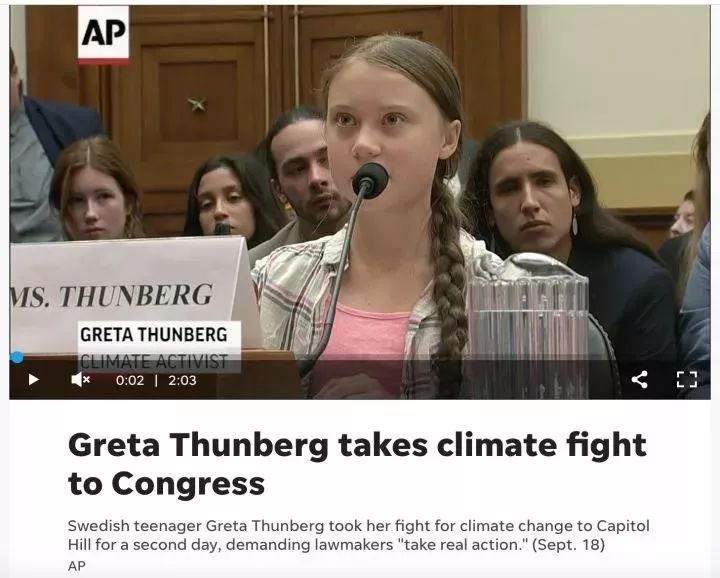
Task: Click the star emblem on the wooden door
Action: (x=197, y=104)
